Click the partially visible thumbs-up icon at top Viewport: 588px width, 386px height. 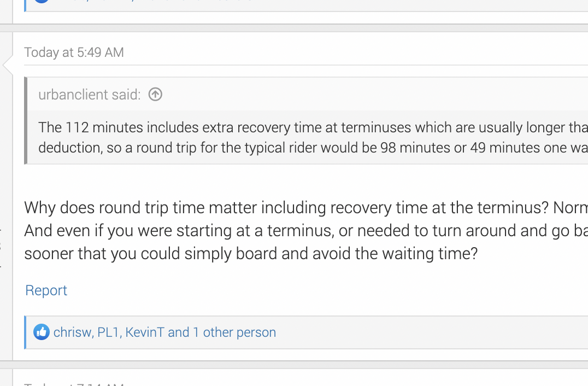pos(42,1)
